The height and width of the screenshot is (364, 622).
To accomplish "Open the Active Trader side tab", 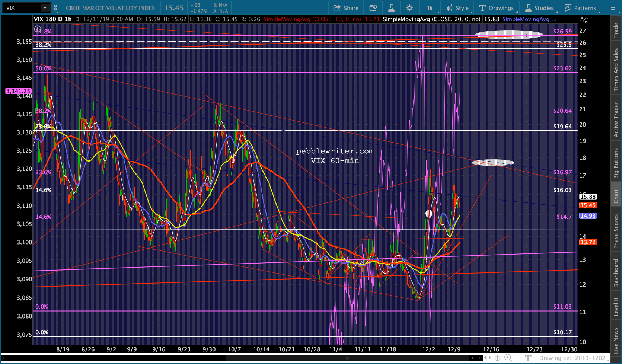I will point(616,120).
